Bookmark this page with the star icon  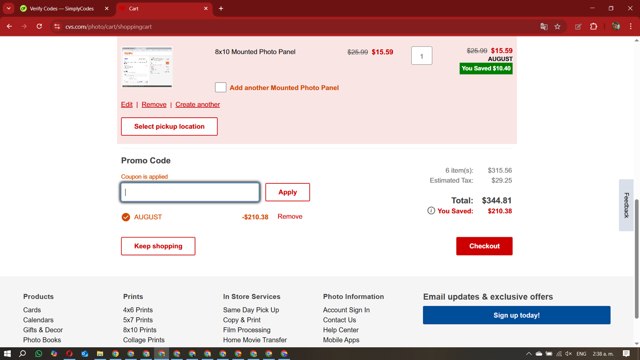point(558,27)
